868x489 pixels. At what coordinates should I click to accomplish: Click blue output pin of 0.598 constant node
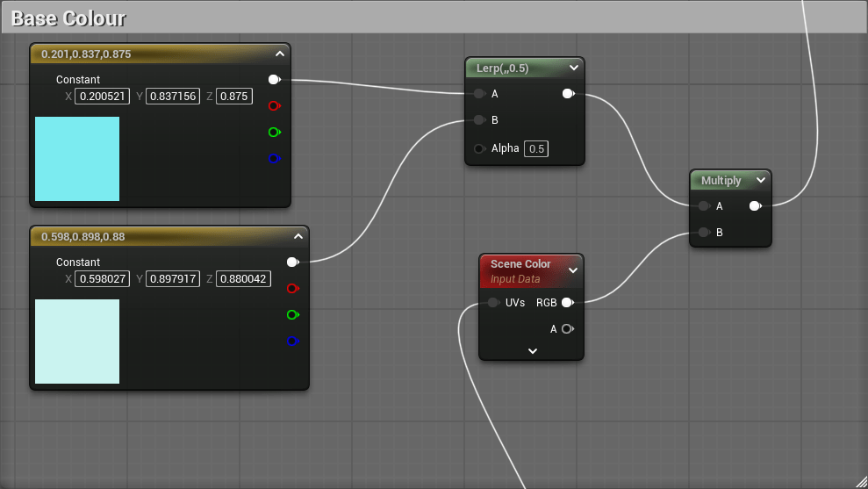coord(292,341)
